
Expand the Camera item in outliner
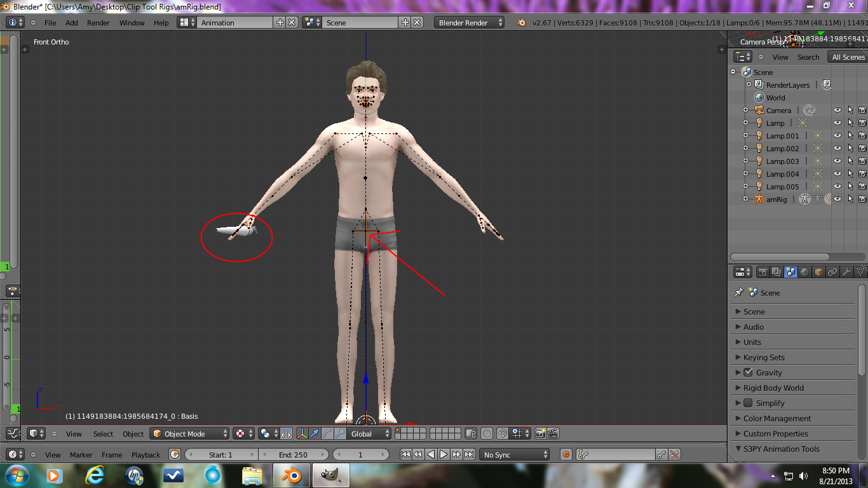[x=746, y=110]
